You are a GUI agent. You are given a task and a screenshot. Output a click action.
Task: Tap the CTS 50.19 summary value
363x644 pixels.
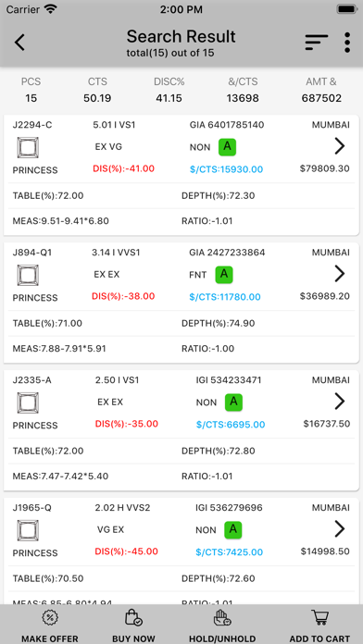pyautogui.click(x=97, y=98)
